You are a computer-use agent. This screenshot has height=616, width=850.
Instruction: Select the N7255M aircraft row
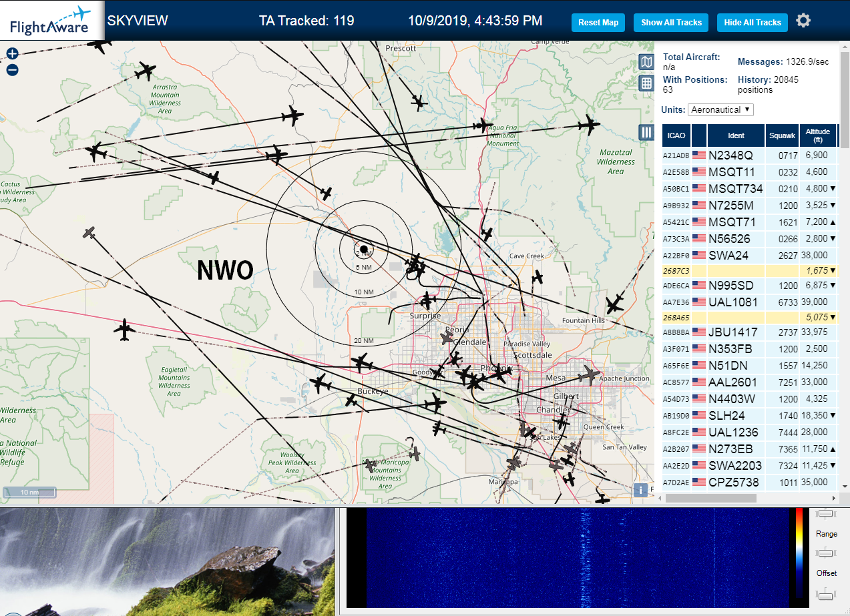click(x=749, y=205)
